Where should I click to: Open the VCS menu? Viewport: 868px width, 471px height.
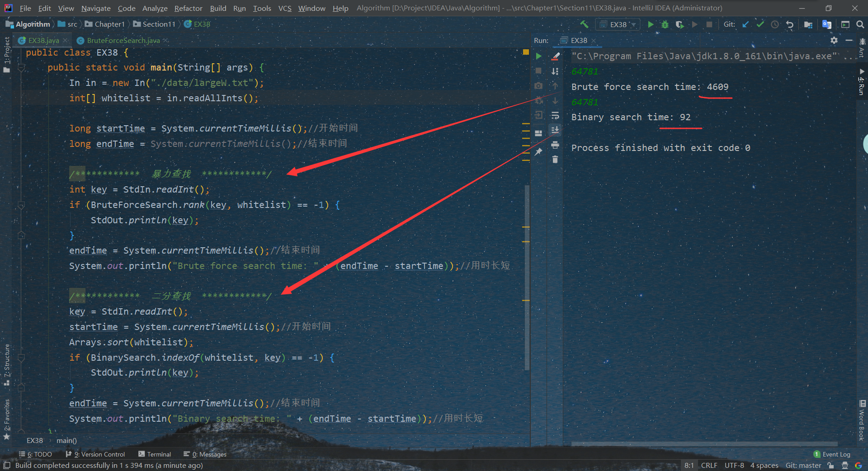(x=285, y=8)
